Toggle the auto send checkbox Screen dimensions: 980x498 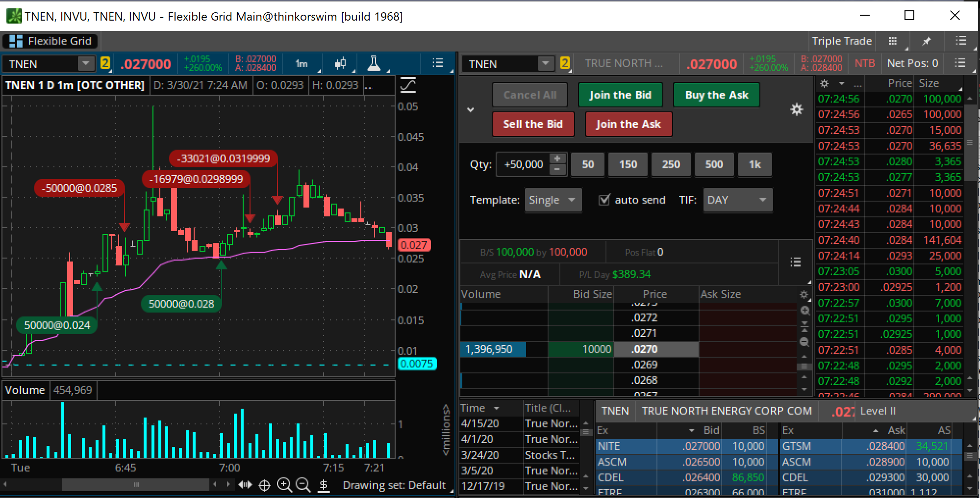pos(604,200)
